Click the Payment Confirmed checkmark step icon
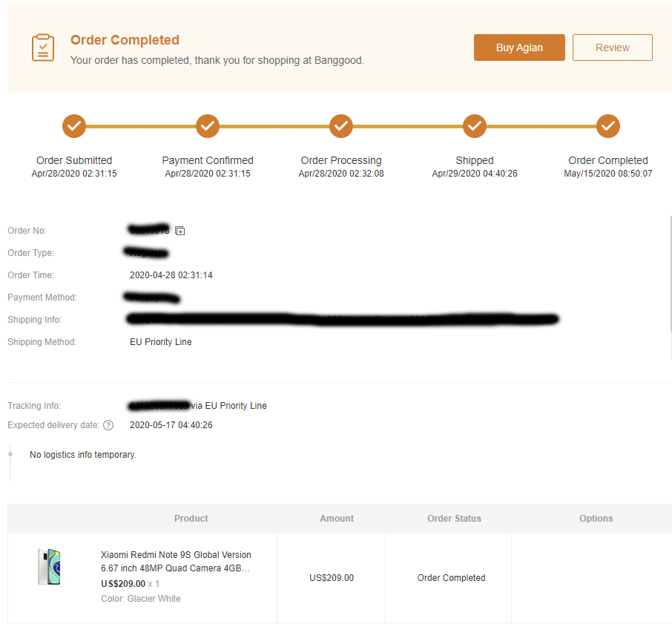 pos(208,126)
